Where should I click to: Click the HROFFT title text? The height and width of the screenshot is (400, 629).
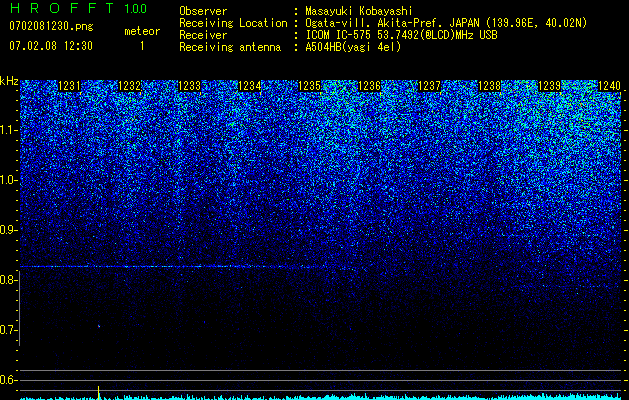[63, 8]
